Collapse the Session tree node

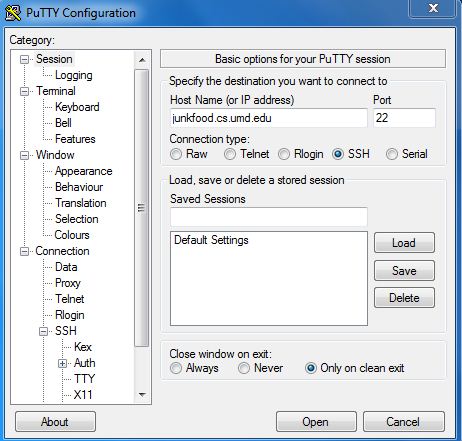pos(24,59)
